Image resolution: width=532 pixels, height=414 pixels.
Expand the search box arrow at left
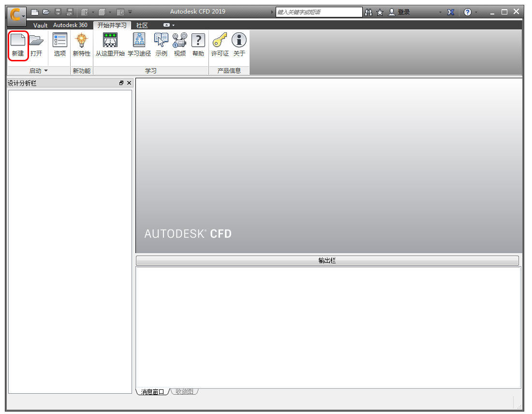pos(272,12)
